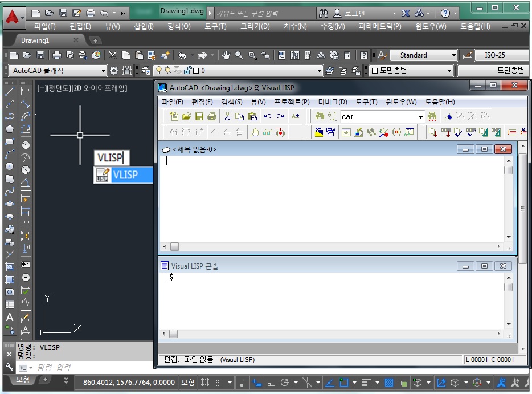Select the Polygon draw tool

(x=10, y=128)
